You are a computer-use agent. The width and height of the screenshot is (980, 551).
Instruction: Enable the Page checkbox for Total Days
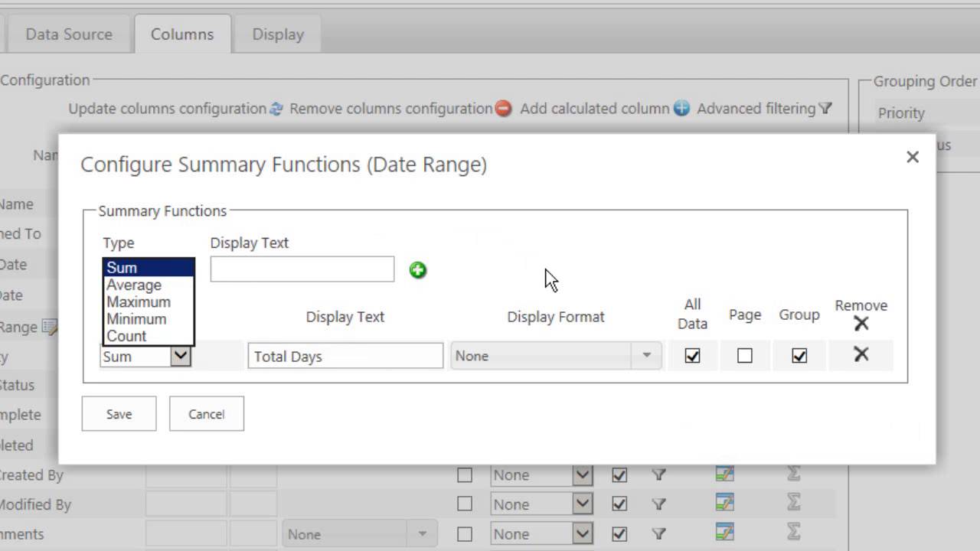click(x=745, y=356)
